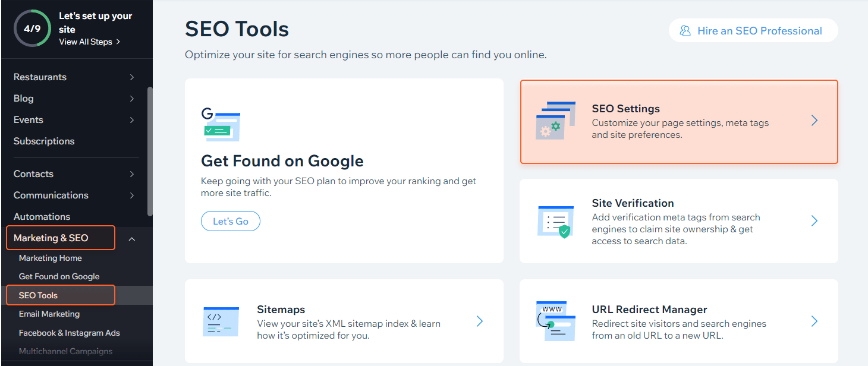This screenshot has width=868, height=366.
Task: Expand the Contacts menu chevron
Action: point(131,174)
